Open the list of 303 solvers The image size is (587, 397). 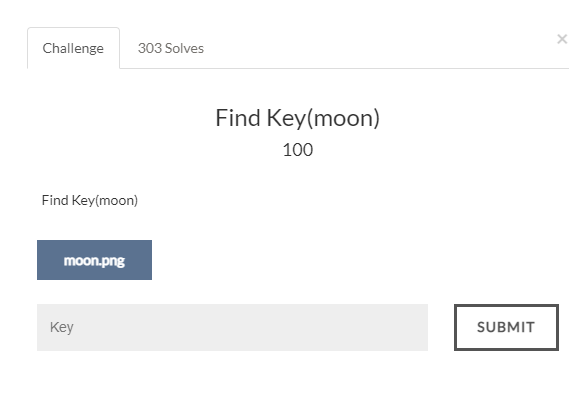(171, 48)
